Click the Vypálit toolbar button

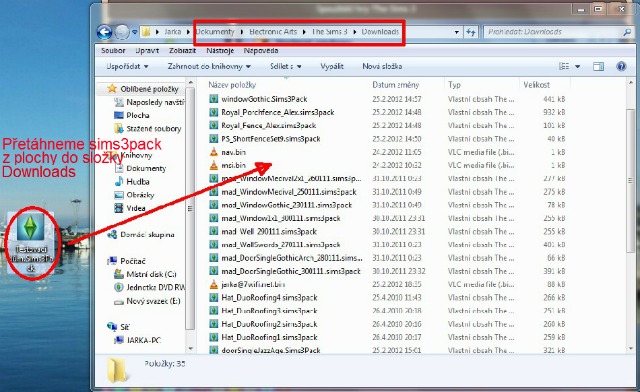coord(332,66)
